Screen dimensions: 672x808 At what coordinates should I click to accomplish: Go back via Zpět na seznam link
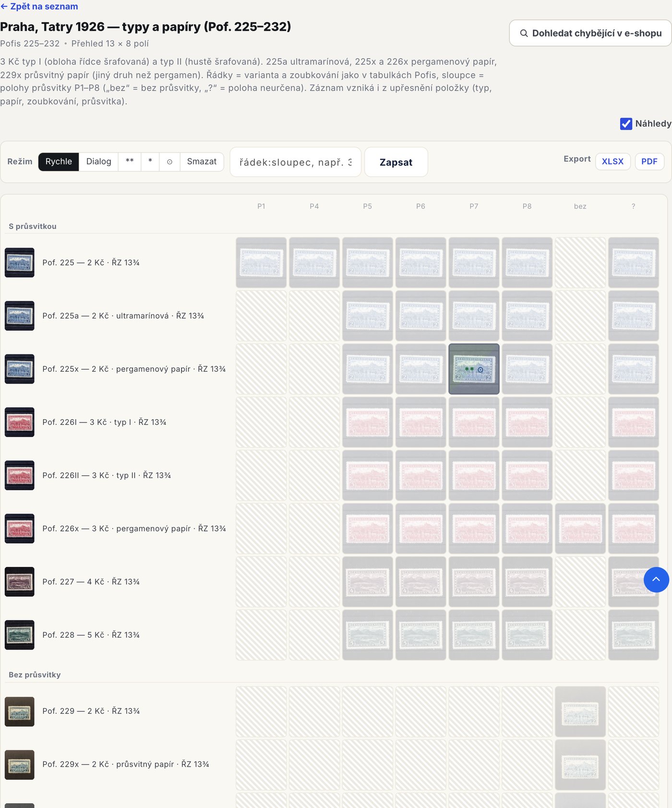[x=39, y=7]
